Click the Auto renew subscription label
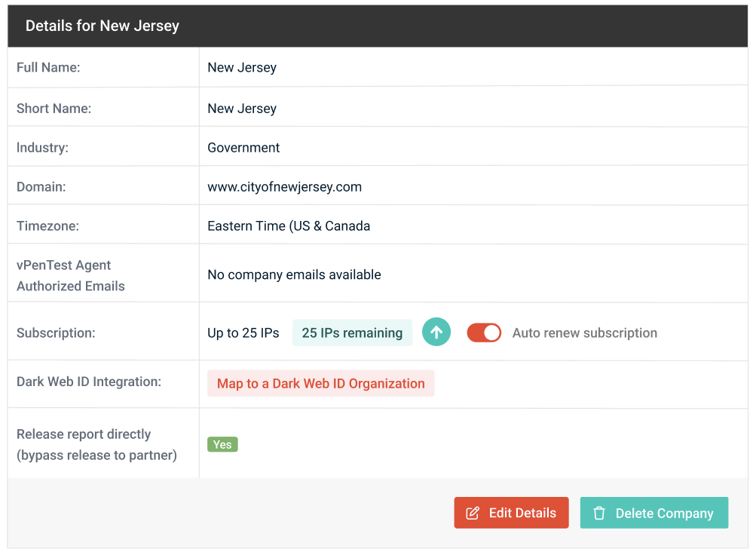The height and width of the screenshot is (555, 756). pos(584,333)
